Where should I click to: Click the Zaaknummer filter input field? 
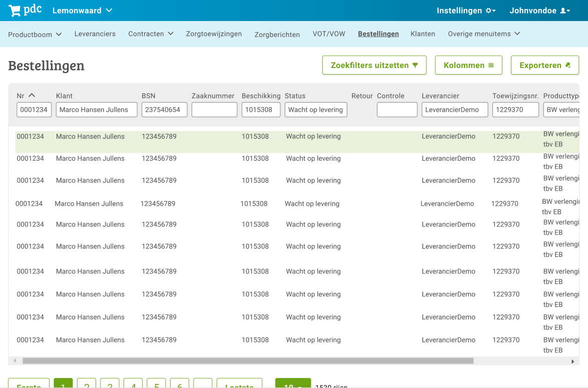pyautogui.click(x=214, y=110)
